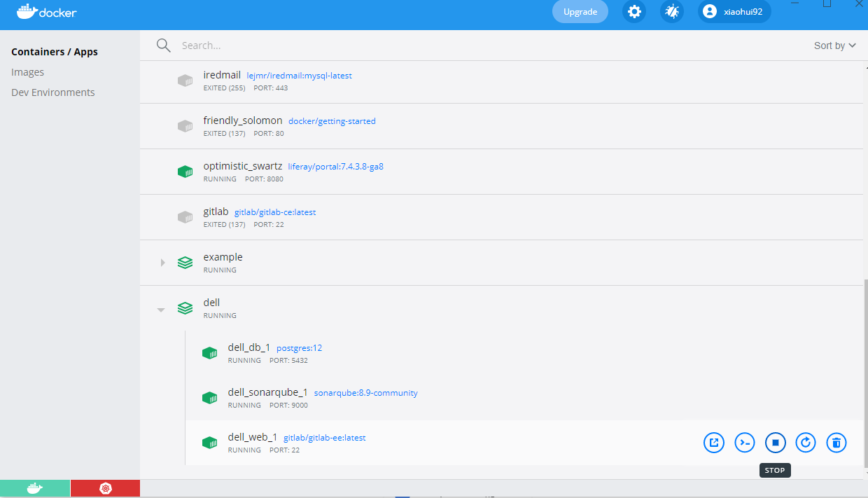Click EXITED (137) status of friendly_solomon

coord(225,134)
